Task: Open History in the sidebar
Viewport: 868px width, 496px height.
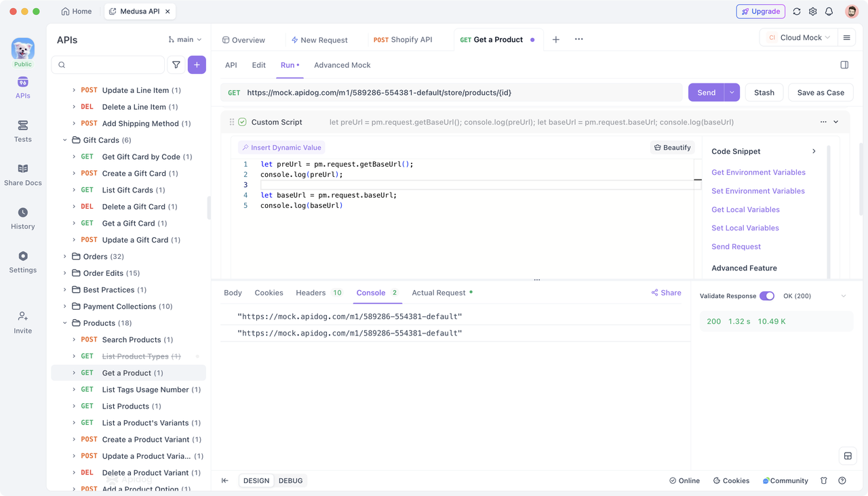Action: pos(22,219)
